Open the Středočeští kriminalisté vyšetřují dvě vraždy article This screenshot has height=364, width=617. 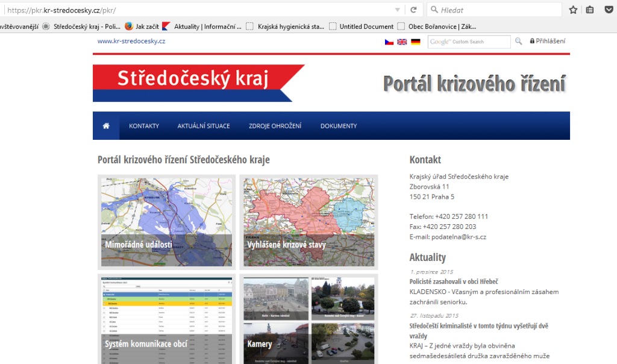tap(479, 330)
